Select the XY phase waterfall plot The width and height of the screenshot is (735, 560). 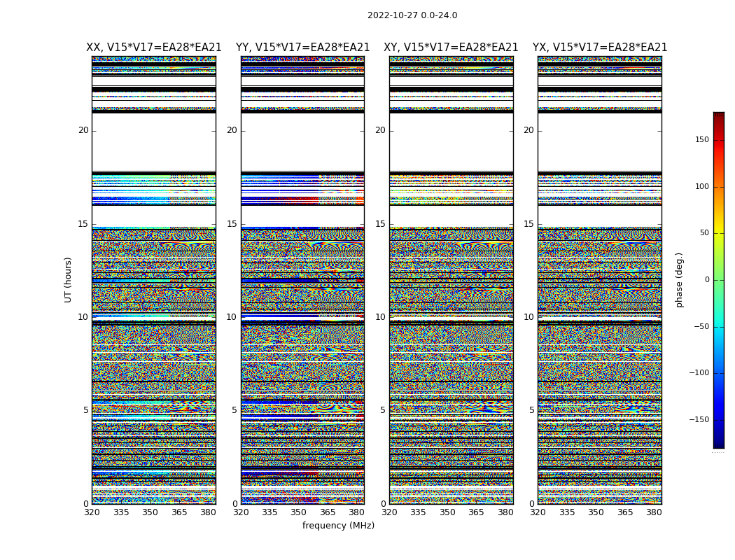click(451, 280)
